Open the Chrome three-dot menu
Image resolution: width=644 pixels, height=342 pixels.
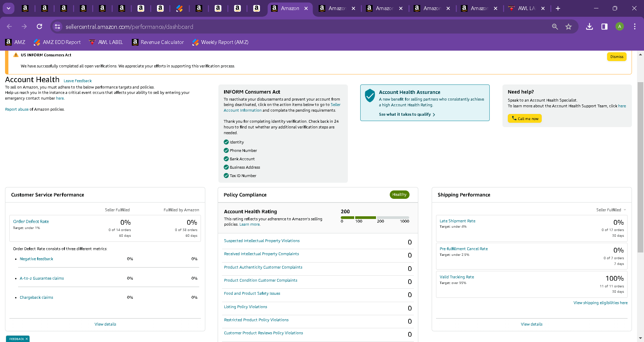(x=635, y=26)
